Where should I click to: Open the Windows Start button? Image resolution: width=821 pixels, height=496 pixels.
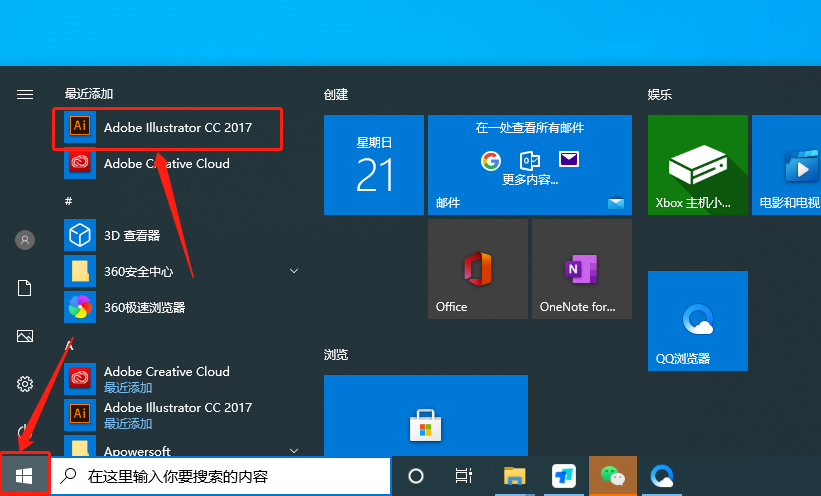(24, 476)
